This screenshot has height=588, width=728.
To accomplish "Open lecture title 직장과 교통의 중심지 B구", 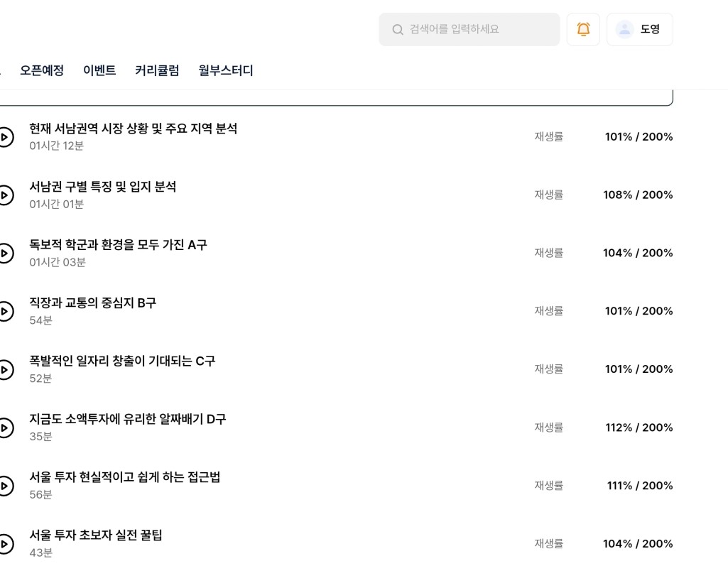I will point(93,303).
